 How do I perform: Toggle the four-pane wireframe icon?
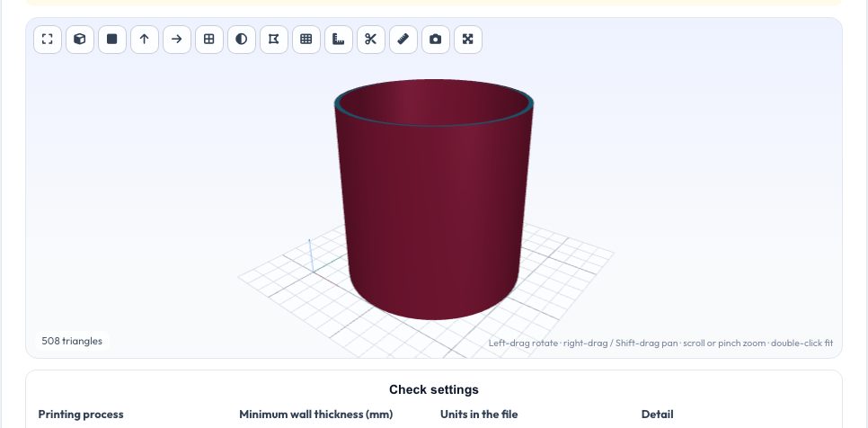pyautogui.click(x=209, y=40)
